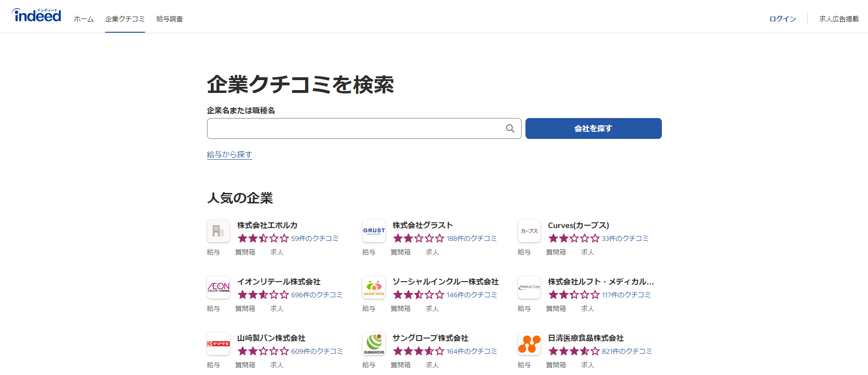This screenshot has height=375, width=868.
Task: Open サングローブ株式会社 company name
Action: coord(430,338)
